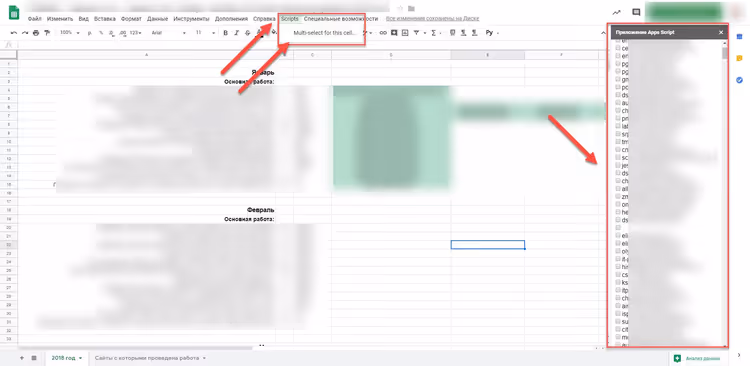Redo the last undone action
The image size is (750, 366).
click(24, 33)
